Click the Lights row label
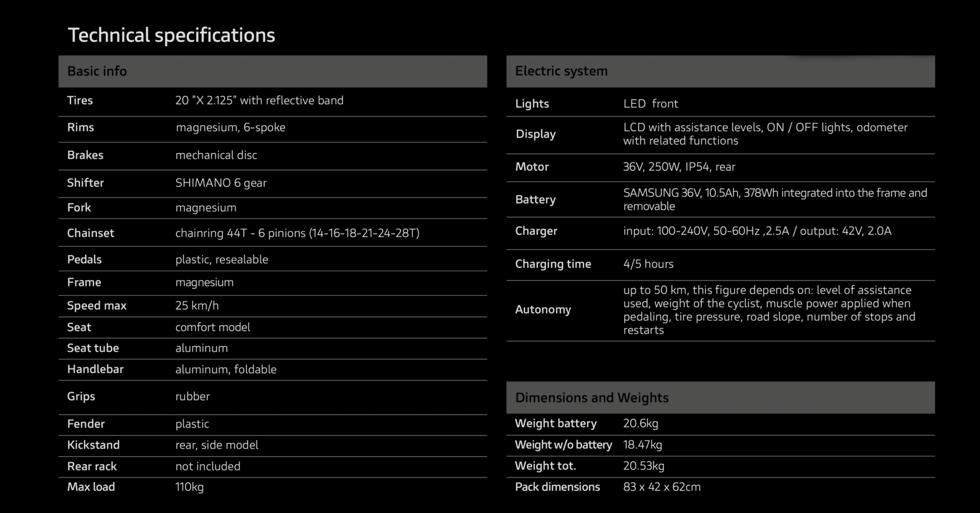 click(532, 103)
